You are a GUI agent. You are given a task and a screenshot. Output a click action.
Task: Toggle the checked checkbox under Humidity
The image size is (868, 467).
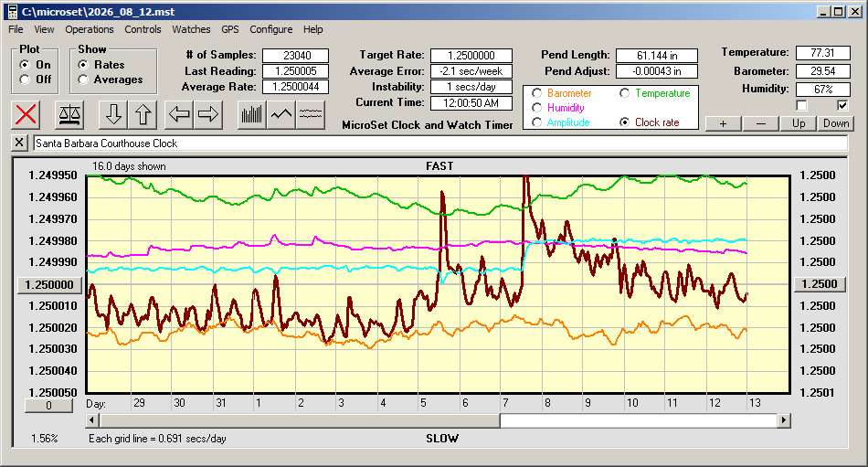(842, 105)
